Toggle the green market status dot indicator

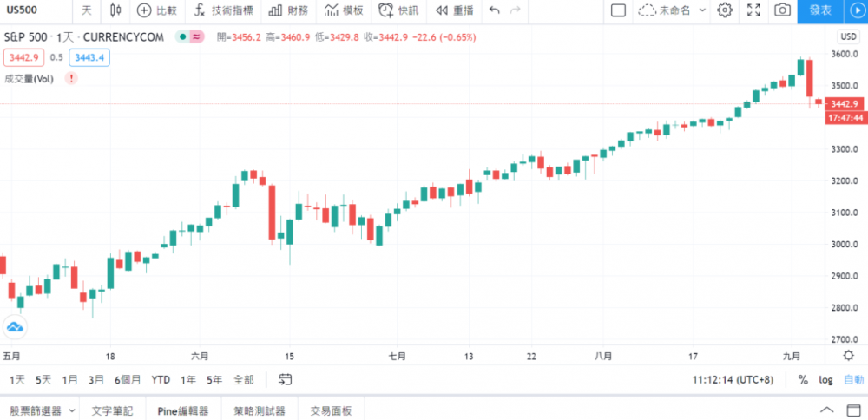coord(181,37)
